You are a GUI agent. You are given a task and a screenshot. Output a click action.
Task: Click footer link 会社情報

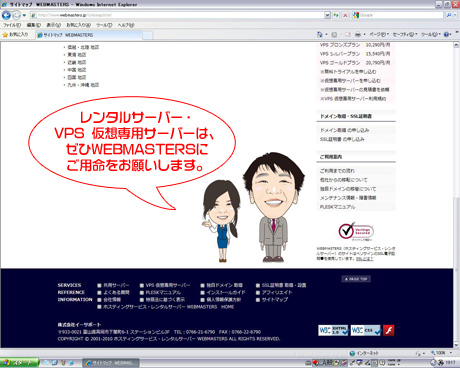tap(112, 300)
